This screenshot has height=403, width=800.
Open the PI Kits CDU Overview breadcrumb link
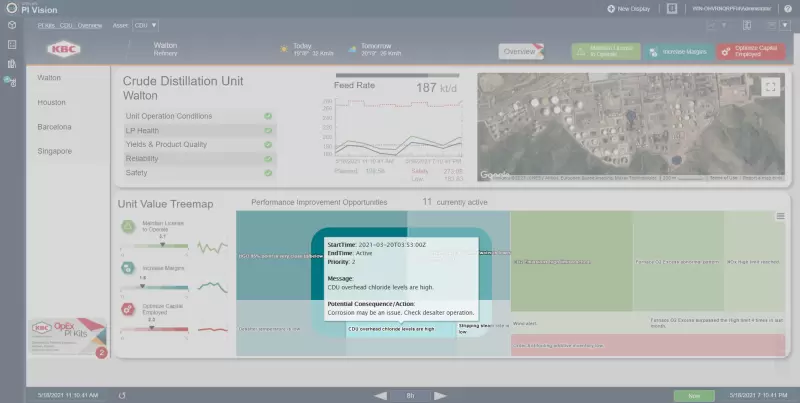pyautogui.click(x=70, y=26)
